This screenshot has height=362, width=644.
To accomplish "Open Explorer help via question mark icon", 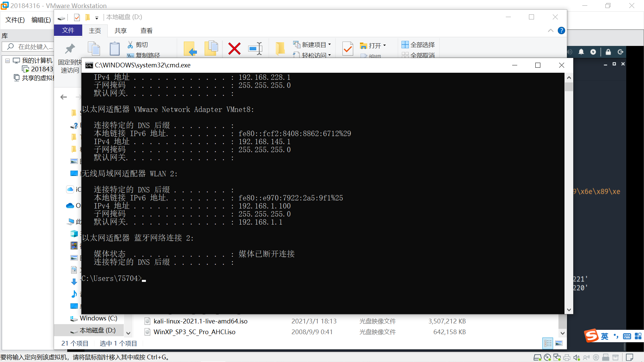I will 561,31.
